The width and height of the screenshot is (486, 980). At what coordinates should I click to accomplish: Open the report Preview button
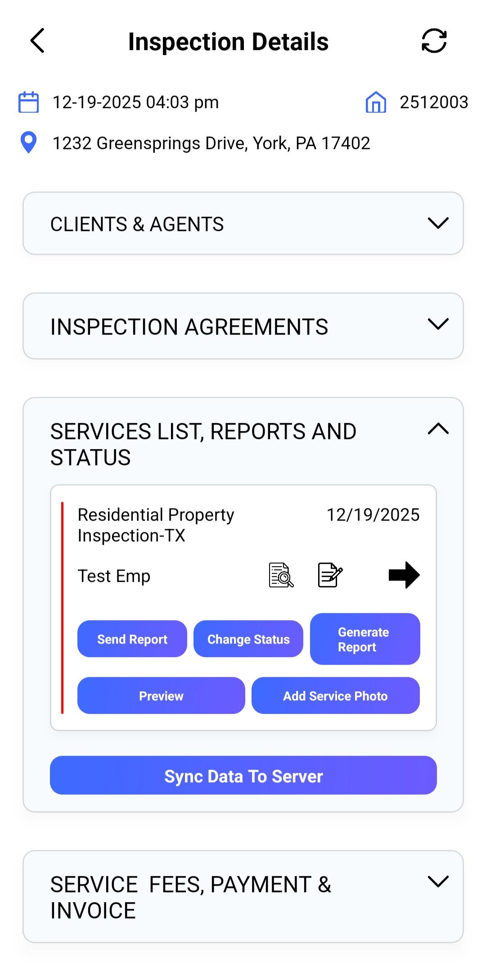161,696
